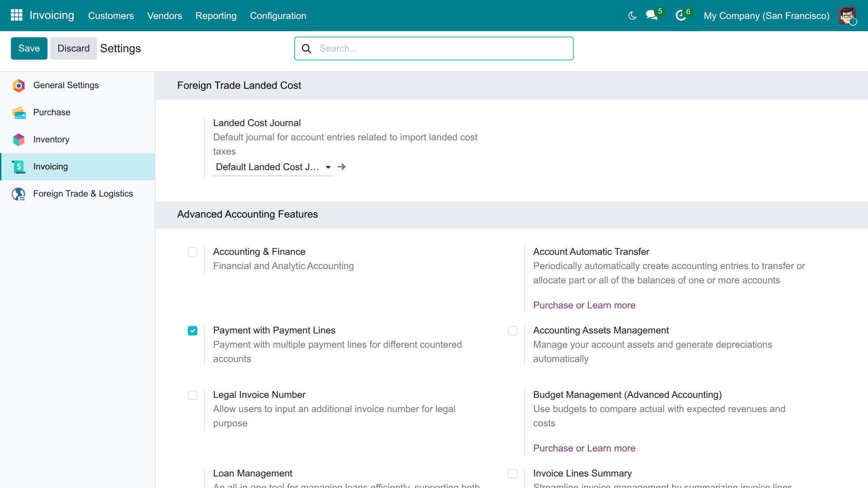Toggle dark mode moon icon

coord(632,16)
